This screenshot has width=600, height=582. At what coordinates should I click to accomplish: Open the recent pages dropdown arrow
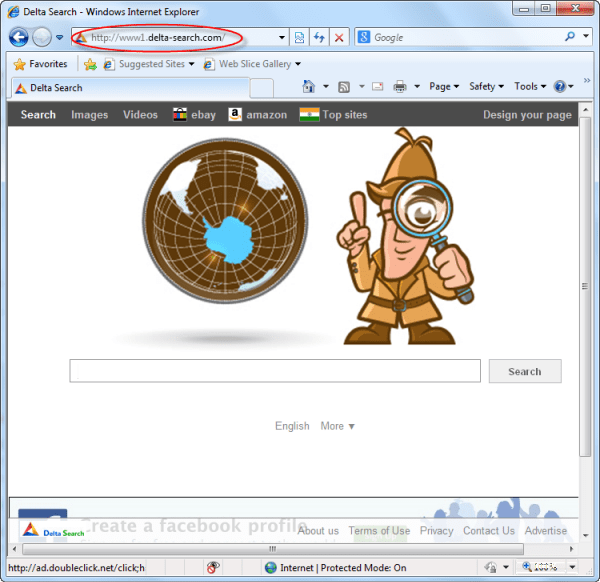pos(60,37)
